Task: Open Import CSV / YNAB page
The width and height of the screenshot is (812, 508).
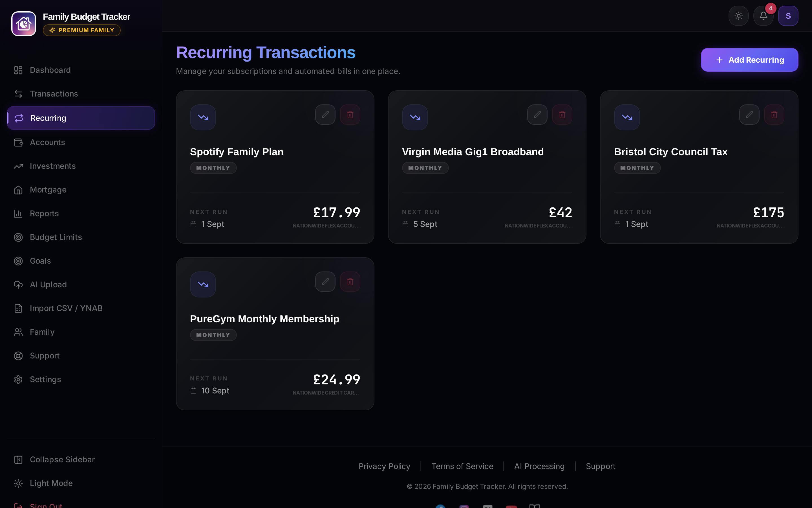Action: point(81,308)
